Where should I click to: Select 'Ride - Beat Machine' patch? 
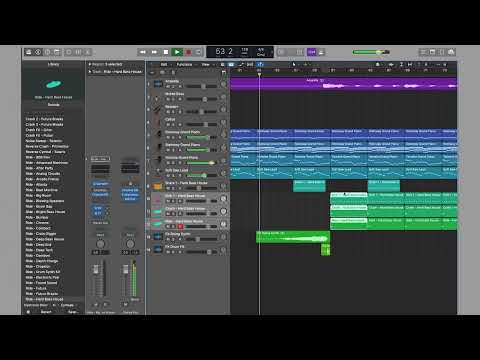(x=42, y=190)
